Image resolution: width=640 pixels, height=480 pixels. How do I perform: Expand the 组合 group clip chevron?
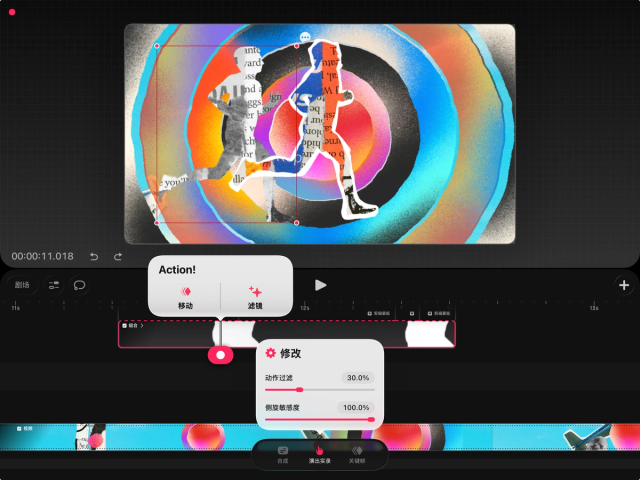142,326
